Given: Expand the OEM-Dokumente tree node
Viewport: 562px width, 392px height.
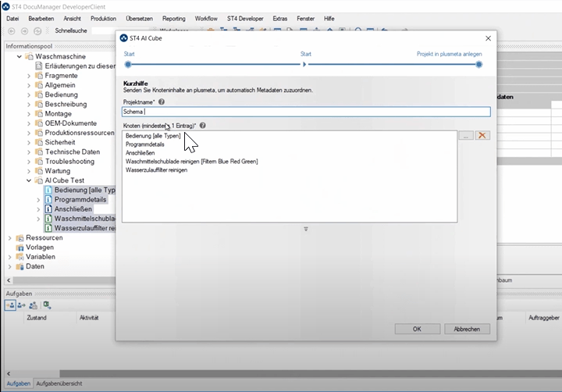Looking at the screenshot, I should [x=29, y=123].
